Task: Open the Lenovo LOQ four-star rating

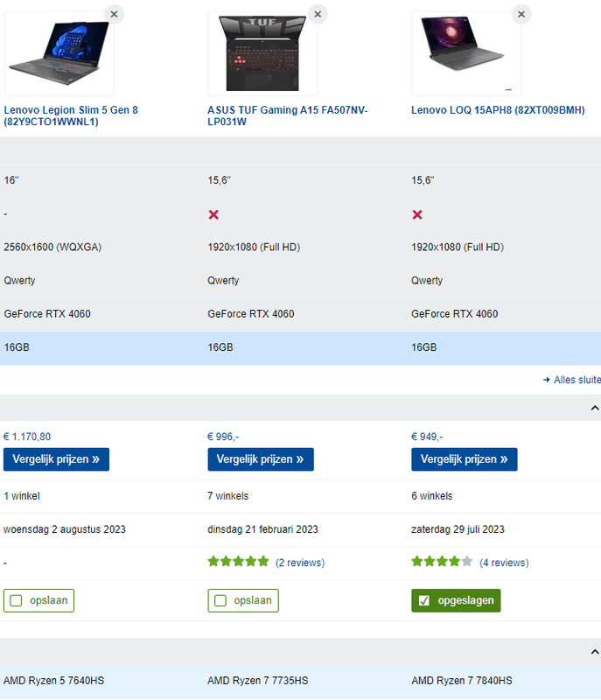Action: (x=442, y=562)
